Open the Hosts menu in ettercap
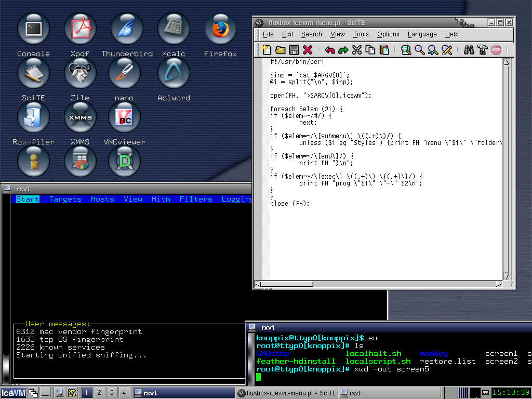 (102, 199)
